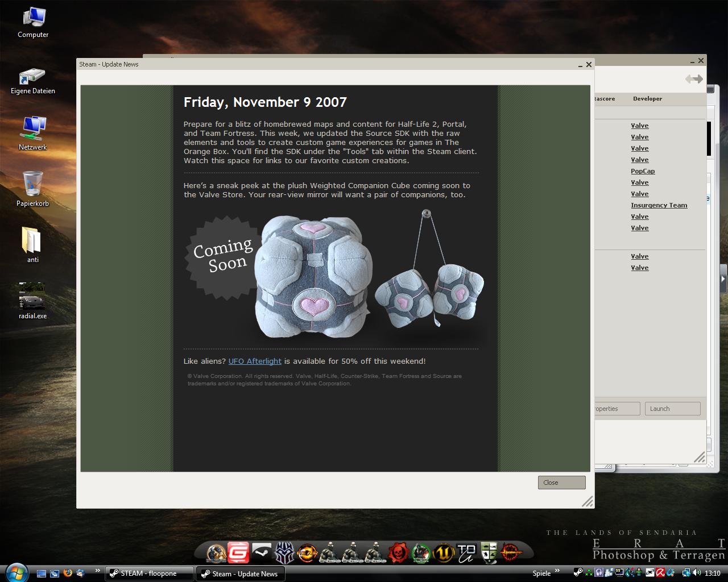Launch Unreal Tournament dock icon
Image resolution: width=728 pixels, height=582 pixels.
click(444, 552)
